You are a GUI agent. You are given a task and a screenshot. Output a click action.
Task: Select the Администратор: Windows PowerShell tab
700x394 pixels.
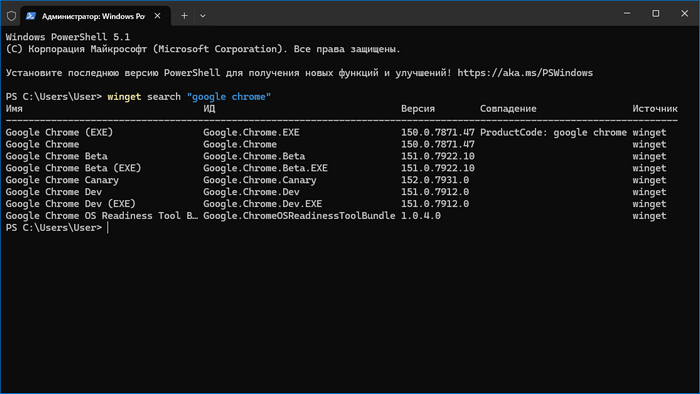click(x=96, y=16)
